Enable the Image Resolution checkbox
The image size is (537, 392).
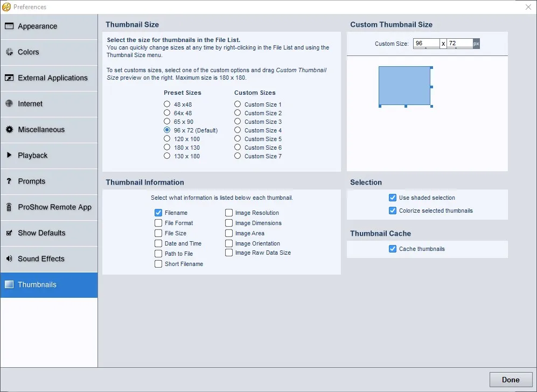(x=229, y=213)
